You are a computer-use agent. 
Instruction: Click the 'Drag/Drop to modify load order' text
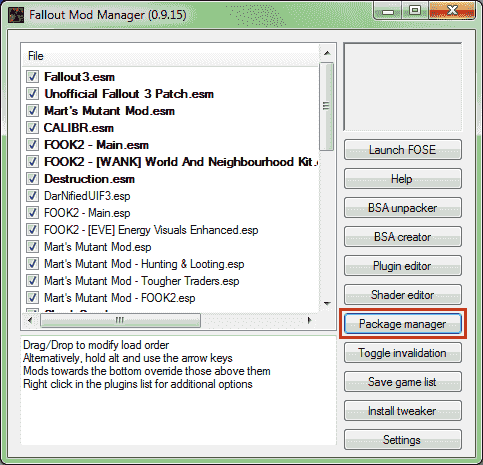(x=96, y=345)
